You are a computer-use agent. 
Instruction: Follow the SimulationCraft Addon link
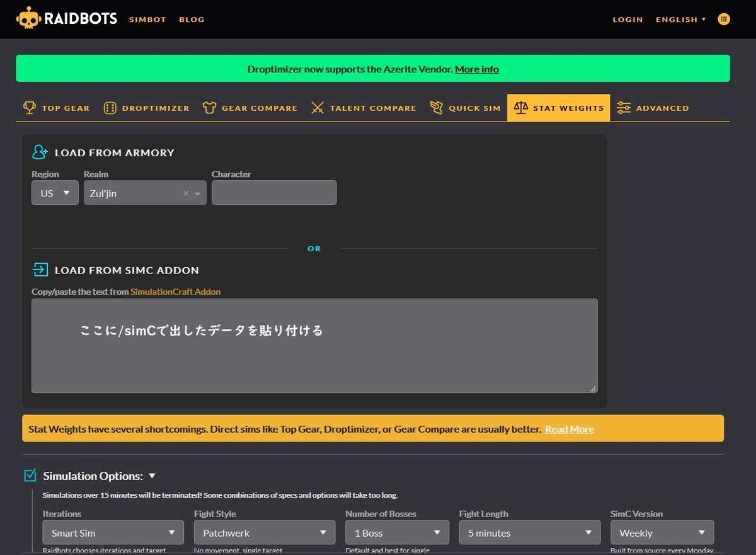(x=176, y=292)
